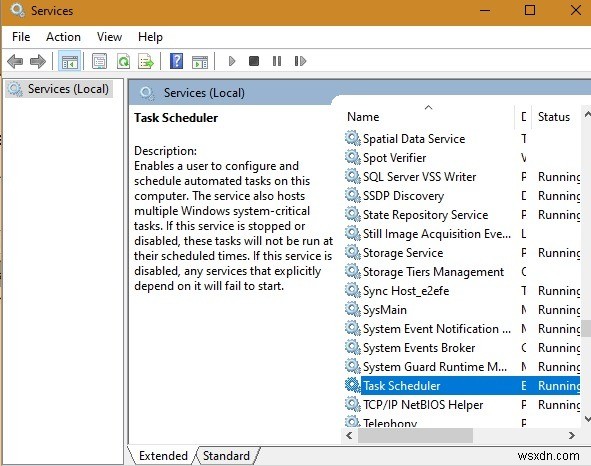The width and height of the screenshot is (591, 466).
Task: Click the Forward arrow toolbar icon
Action: [38, 61]
